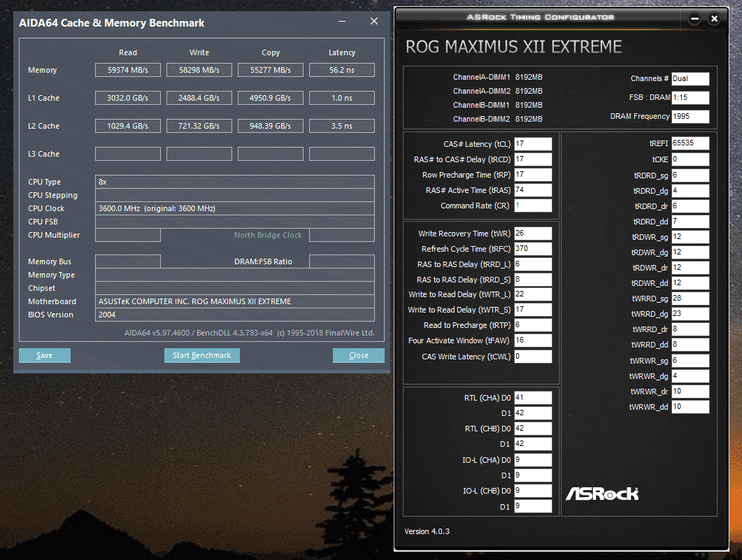This screenshot has height=560, width=742.
Task: Click the L1 Cache latency 1.0 ns cell
Action: point(342,98)
